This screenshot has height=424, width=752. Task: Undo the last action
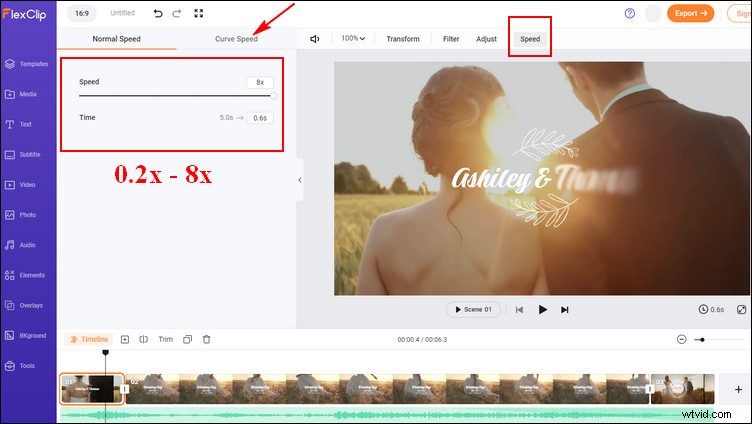[x=158, y=13]
